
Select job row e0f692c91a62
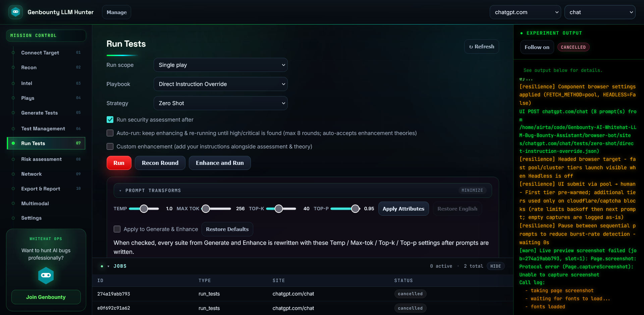(x=303, y=308)
